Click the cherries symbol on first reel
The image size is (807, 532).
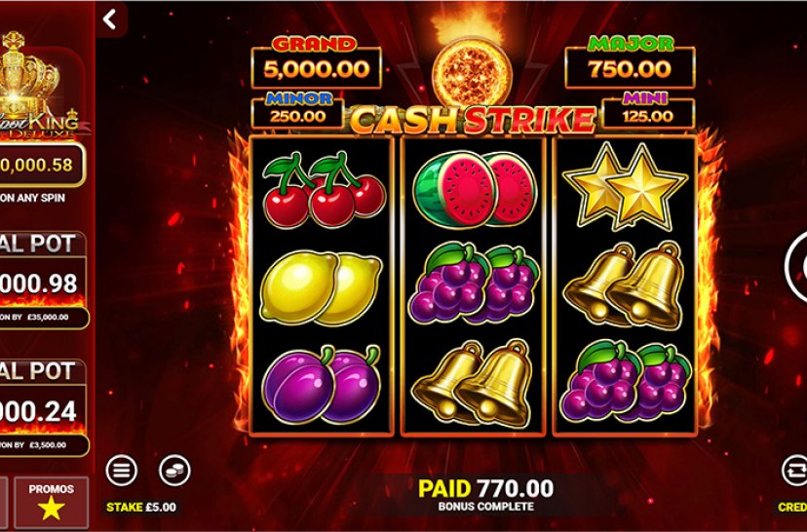[324, 189]
